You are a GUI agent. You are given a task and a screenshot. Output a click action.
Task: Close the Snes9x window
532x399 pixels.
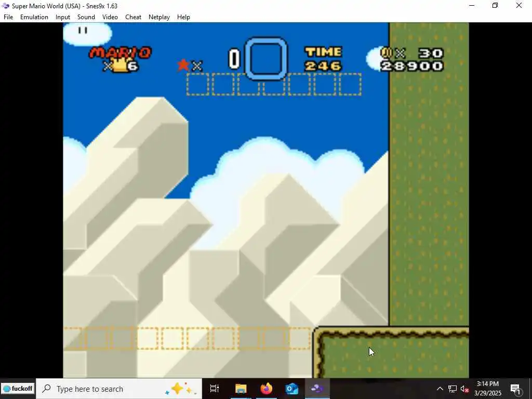519,5
